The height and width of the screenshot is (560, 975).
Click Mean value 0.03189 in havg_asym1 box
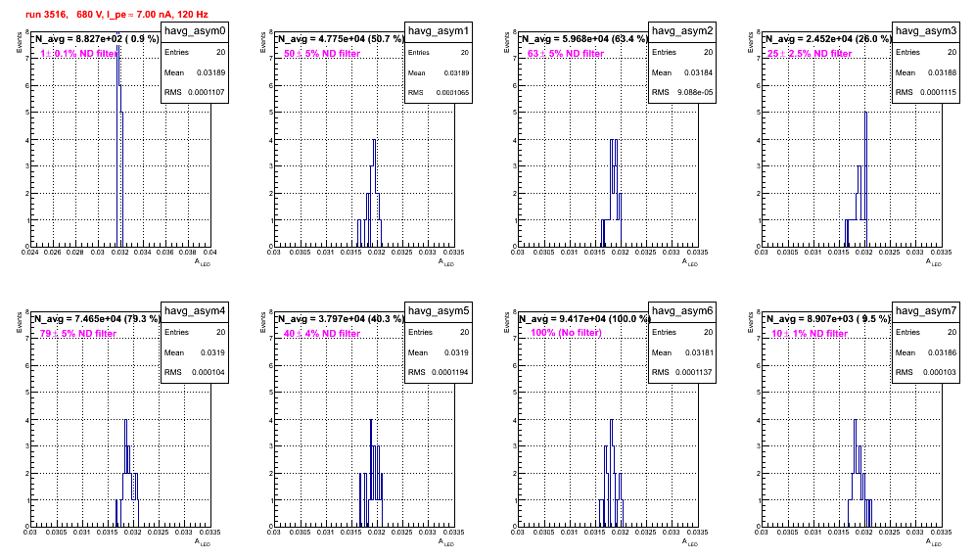pos(456,72)
